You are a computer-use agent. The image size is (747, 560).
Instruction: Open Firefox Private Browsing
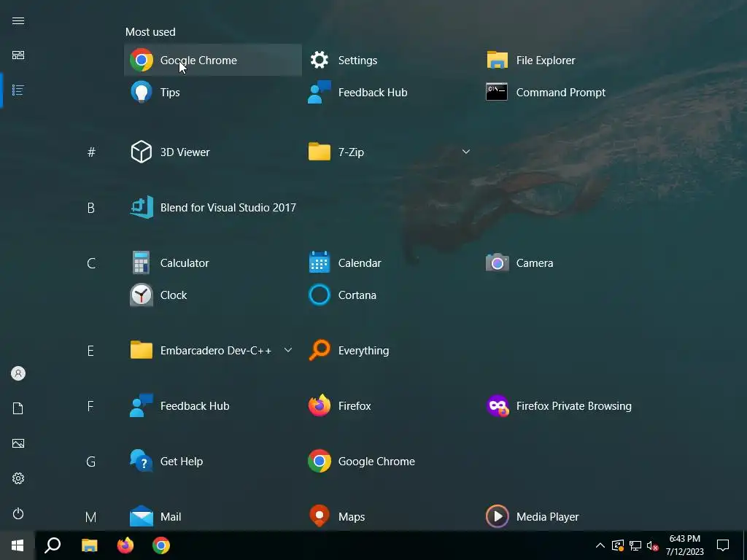point(569,405)
